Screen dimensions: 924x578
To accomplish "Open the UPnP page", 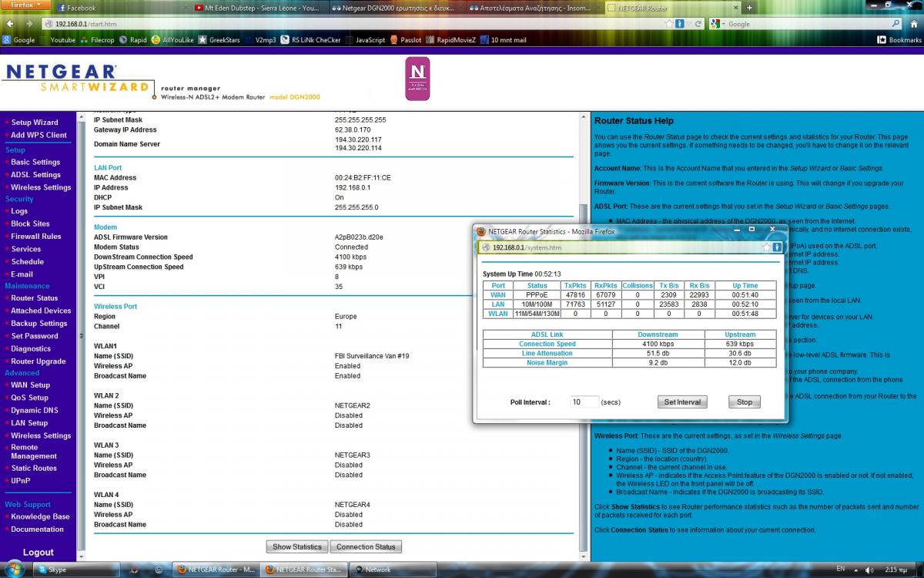I will [x=21, y=480].
